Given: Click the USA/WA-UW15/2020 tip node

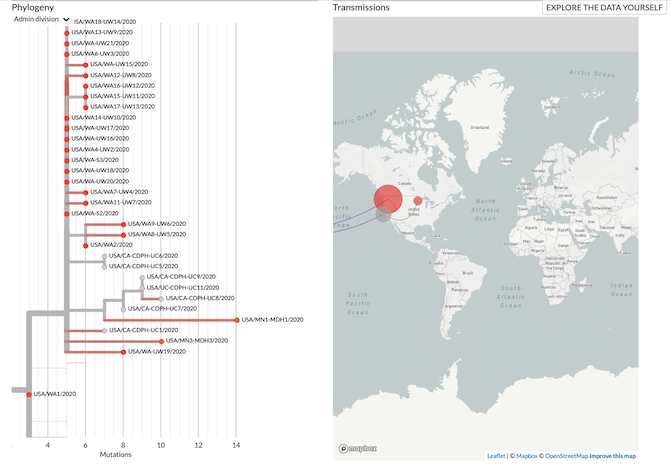Looking at the screenshot, I should tap(85, 65).
